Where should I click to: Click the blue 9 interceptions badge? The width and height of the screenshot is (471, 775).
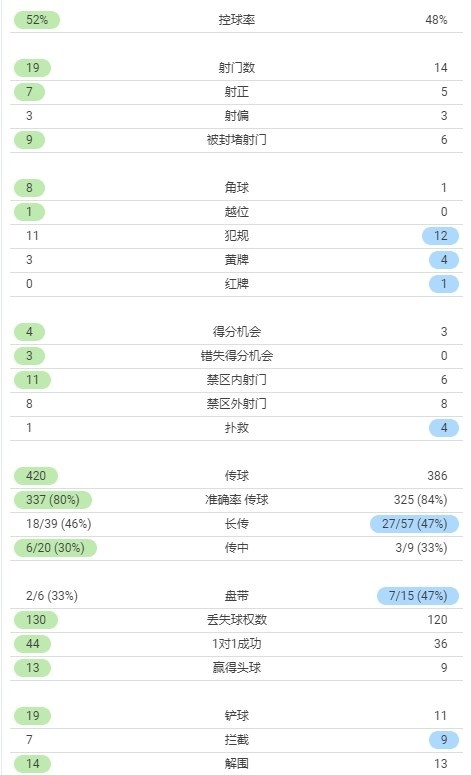coord(444,740)
